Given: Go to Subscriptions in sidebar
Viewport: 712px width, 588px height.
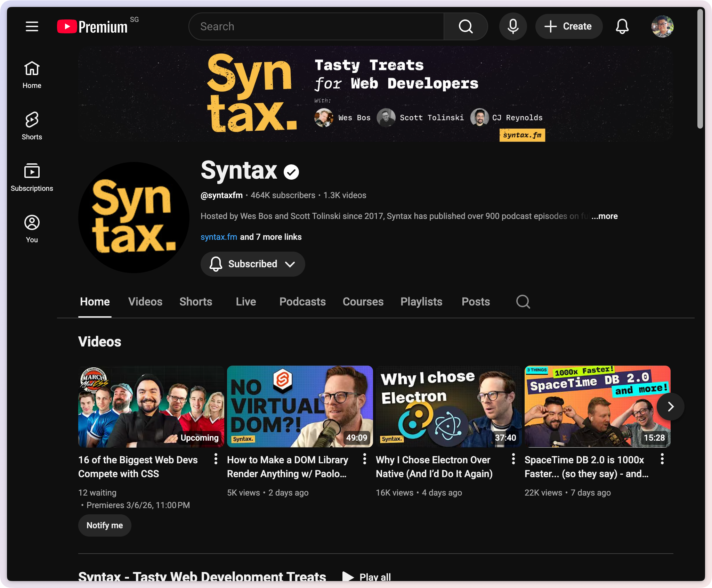Looking at the screenshot, I should 32,177.
